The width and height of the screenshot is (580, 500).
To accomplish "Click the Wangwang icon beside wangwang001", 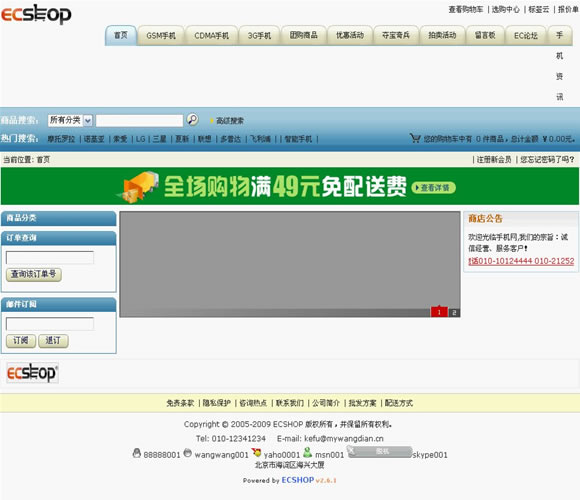I will 188,453.
